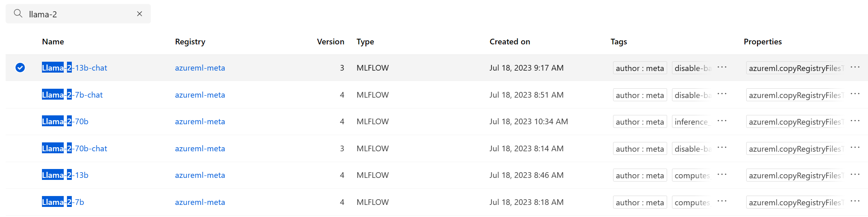The height and width of the screenshot is (217, 868).
Task: Clear the llama-2 search text
Action: point(140,14)
